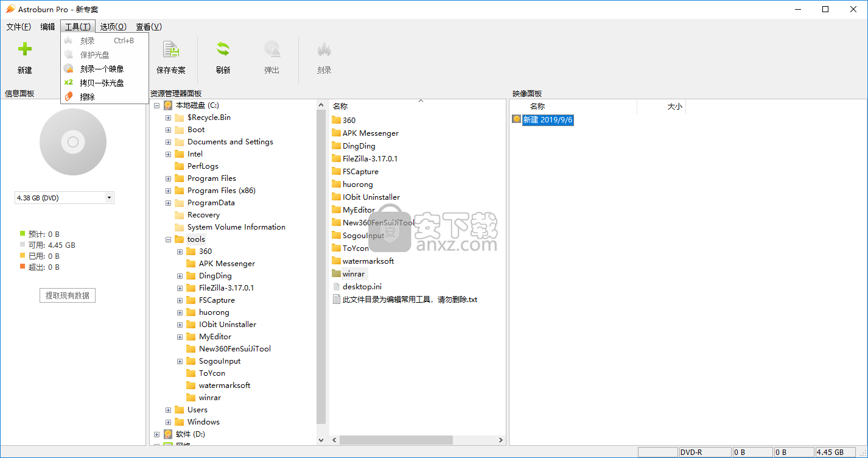
Task: Select the 新建 2019/9/6 image entry
Action: [548, 120]
